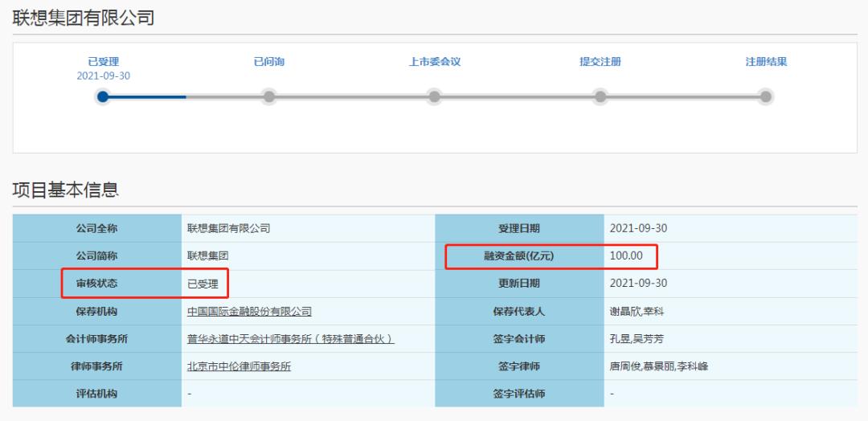Click the 2021-09-30 date under 已受理
The height and width of the screenshot is (421, 868).
(104, 76)
